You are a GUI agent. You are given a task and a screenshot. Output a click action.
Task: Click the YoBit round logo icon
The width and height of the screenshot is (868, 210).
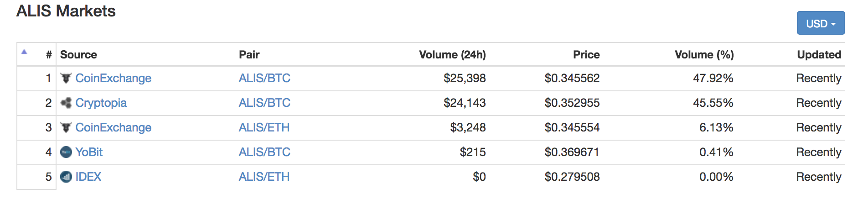point(66,152)
